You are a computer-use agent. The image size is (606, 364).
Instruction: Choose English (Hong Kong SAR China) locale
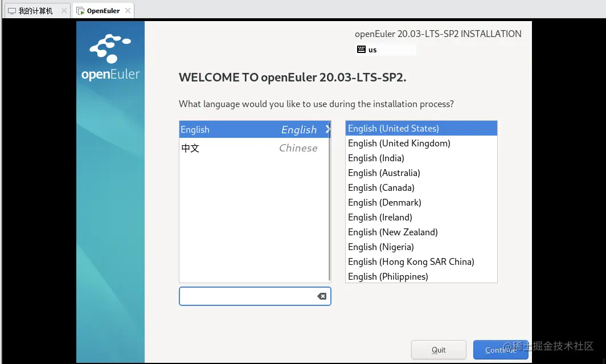point(421,261)
